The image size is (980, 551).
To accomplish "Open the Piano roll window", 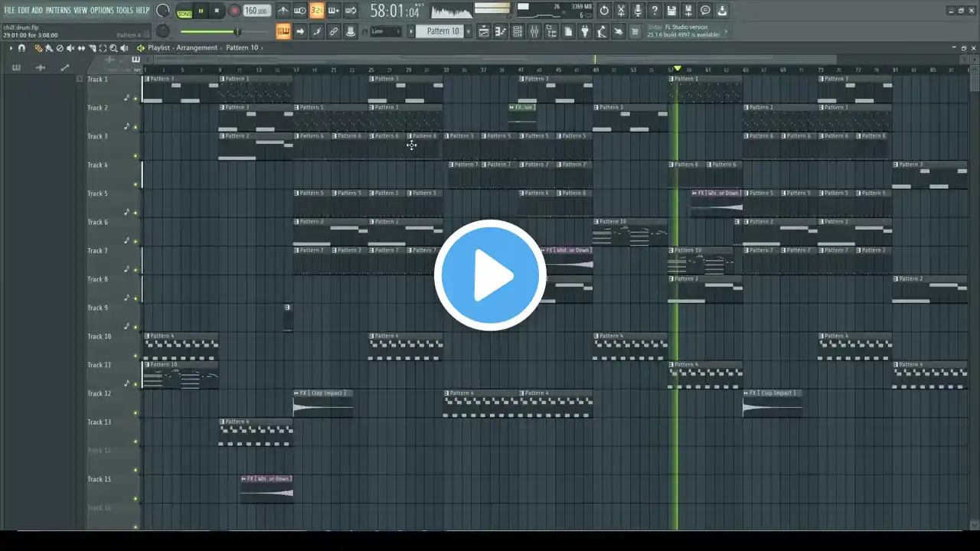I will tap(501, 31).
